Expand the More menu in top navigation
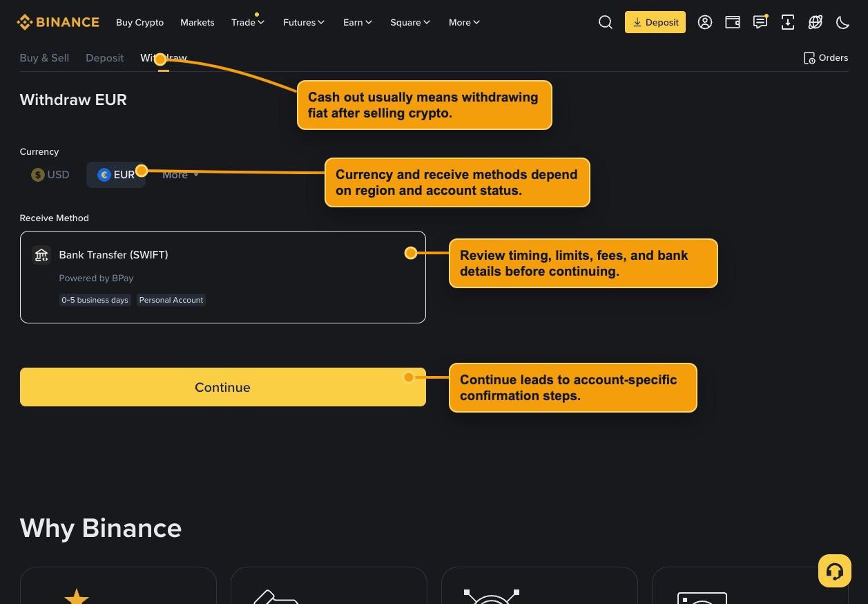The image size is (868, 604). pos(464,22)
